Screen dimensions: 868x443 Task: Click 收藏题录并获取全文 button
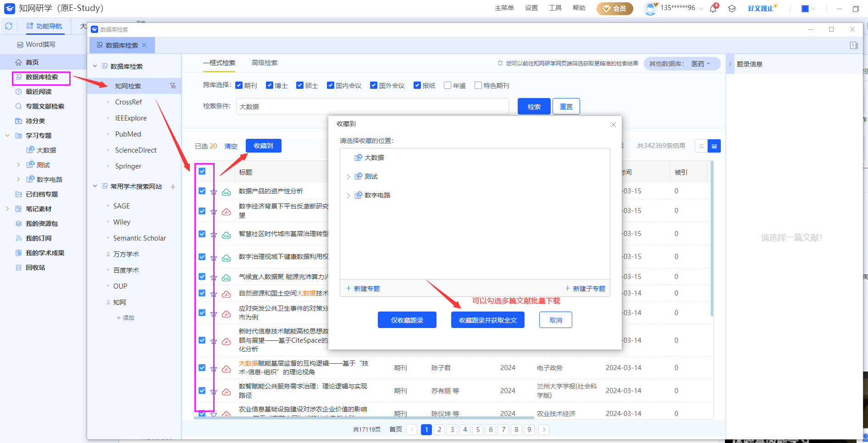(x=488, y=320)
